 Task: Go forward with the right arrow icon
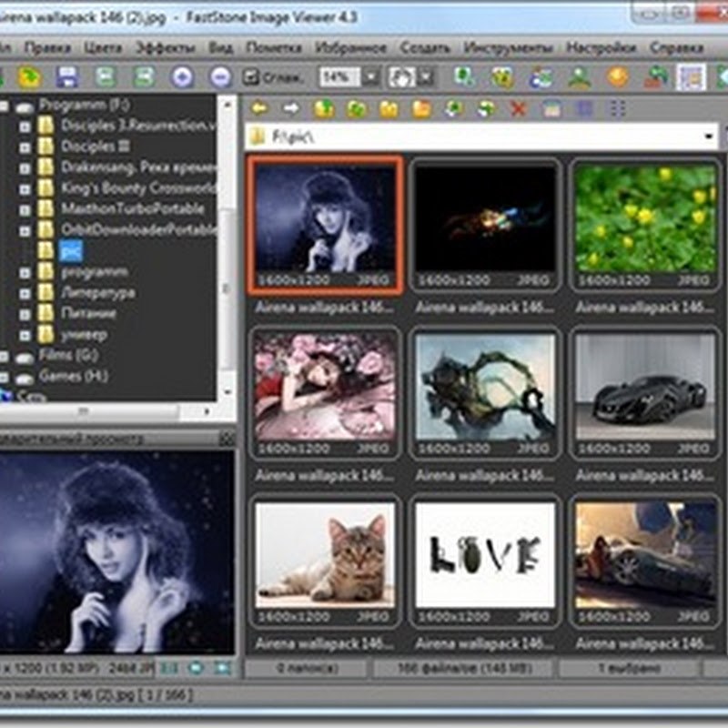[x=291, y=108]
